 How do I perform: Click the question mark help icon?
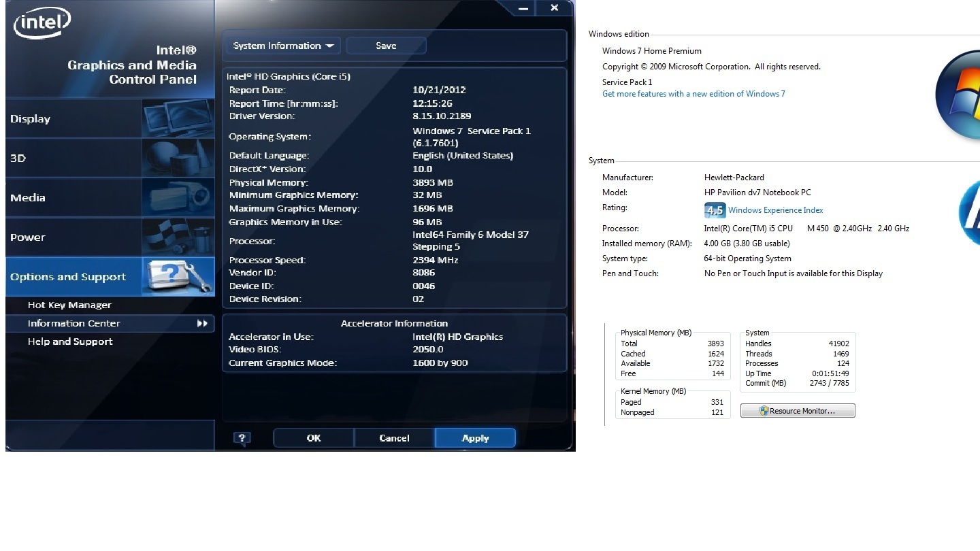point(242,438)
